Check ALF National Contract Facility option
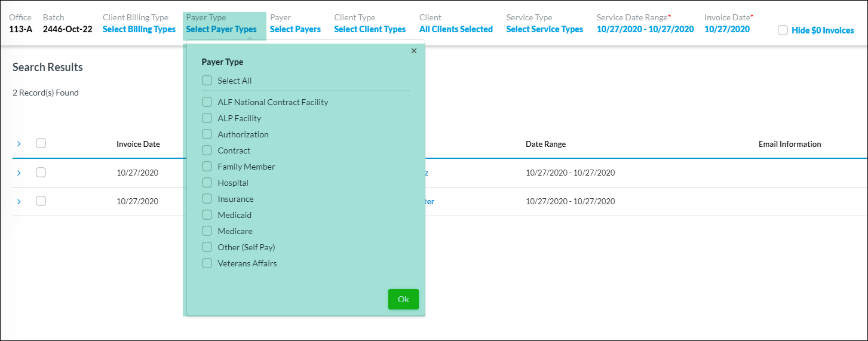 click(x=207, y=102)
